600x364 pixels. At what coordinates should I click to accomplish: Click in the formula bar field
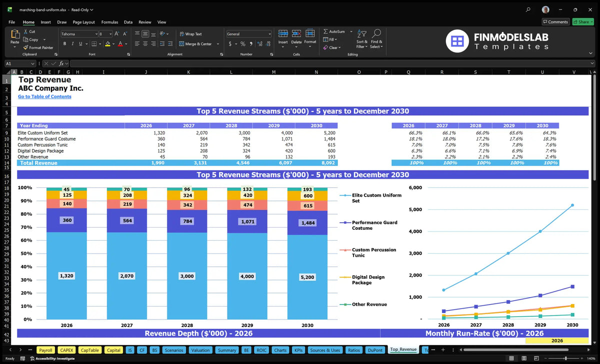tap(330, 63)
